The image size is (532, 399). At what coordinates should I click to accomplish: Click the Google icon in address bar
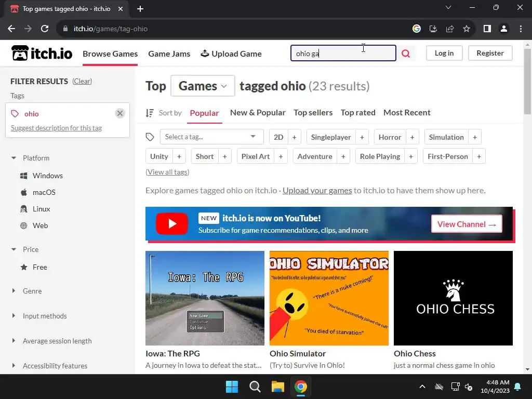(417, 29)
